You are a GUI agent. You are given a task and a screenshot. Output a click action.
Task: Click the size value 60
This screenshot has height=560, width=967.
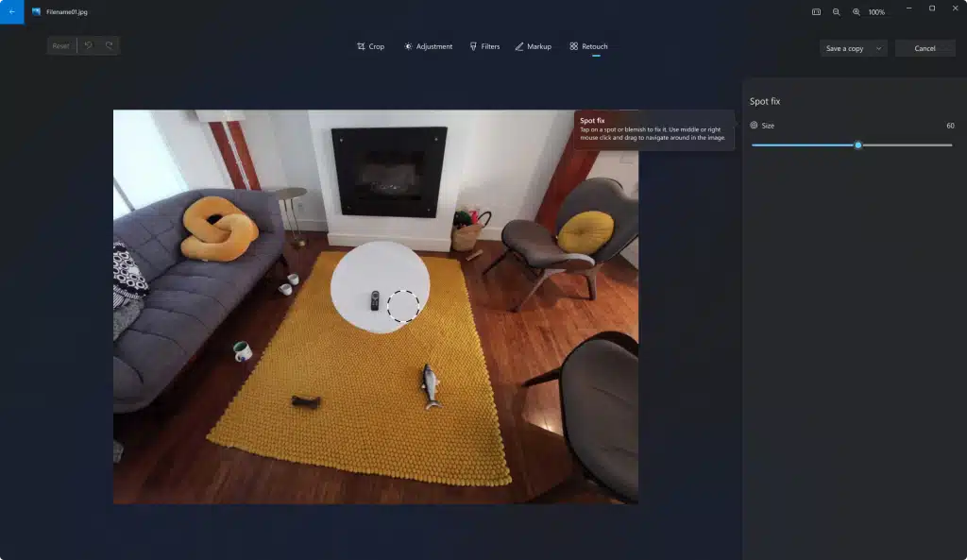(x=950, y=126)
